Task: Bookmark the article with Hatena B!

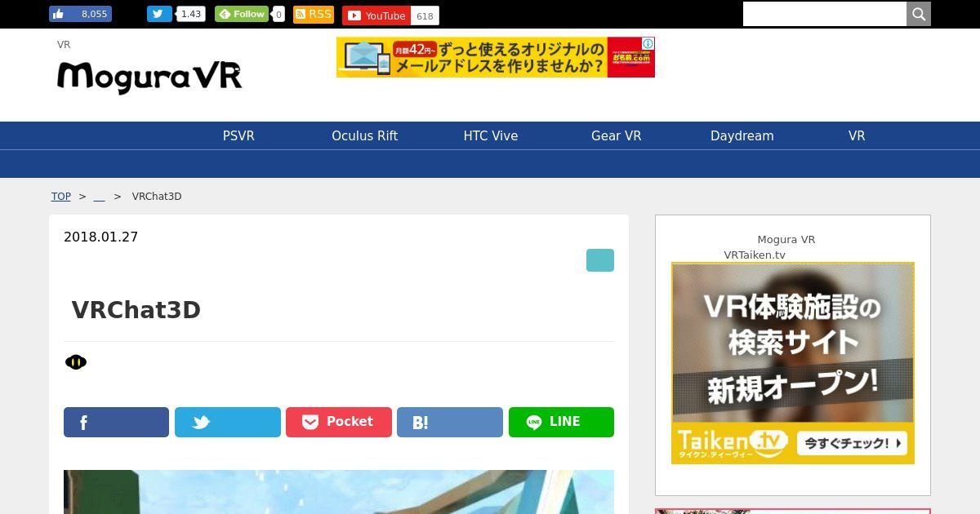Action: tap(450, 422)
